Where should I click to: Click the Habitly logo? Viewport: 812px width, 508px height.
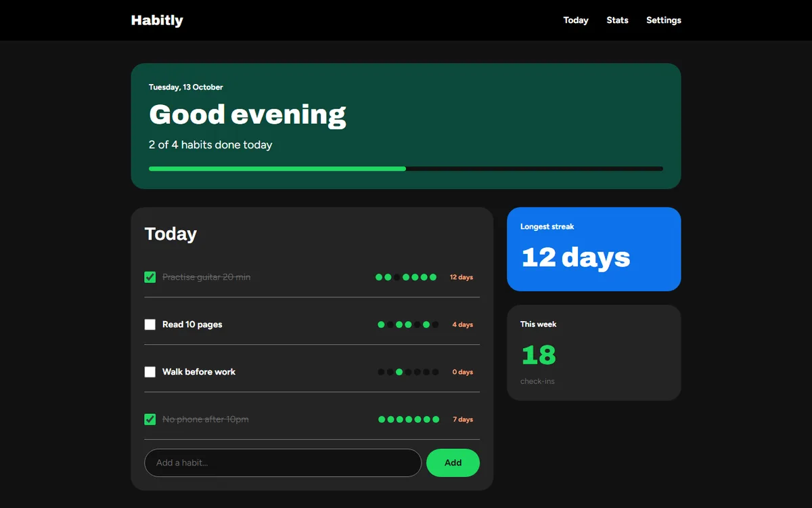click(157, 20)
